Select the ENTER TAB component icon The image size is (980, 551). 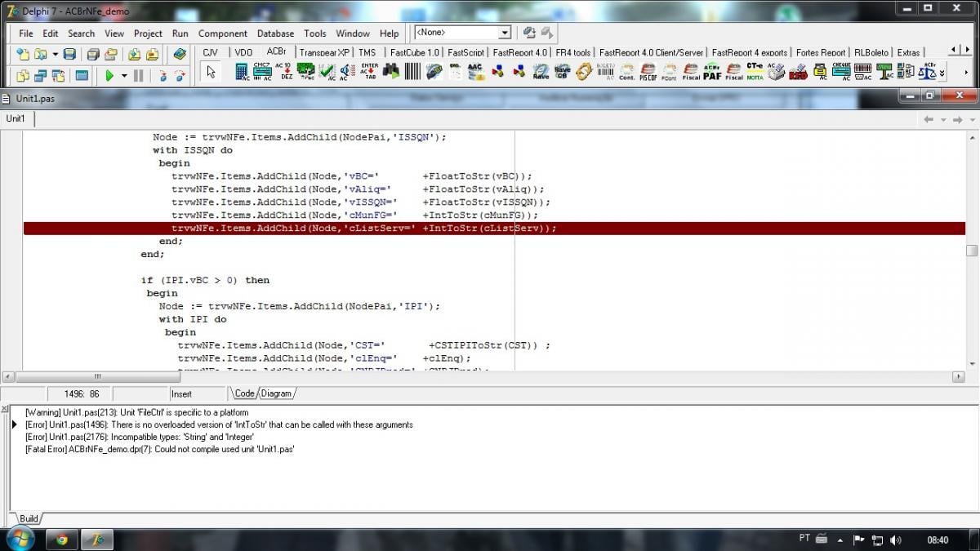point(369,72)
